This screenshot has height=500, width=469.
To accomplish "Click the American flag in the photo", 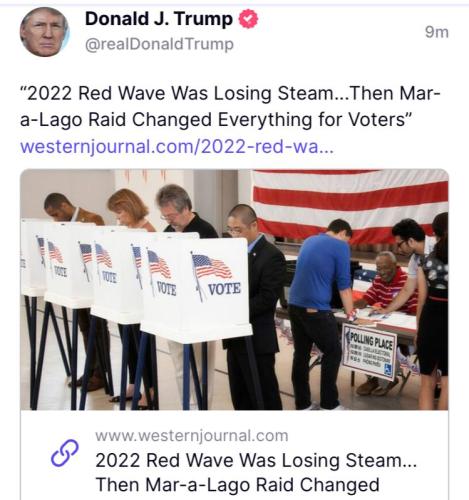I will (x=350, y=204).
